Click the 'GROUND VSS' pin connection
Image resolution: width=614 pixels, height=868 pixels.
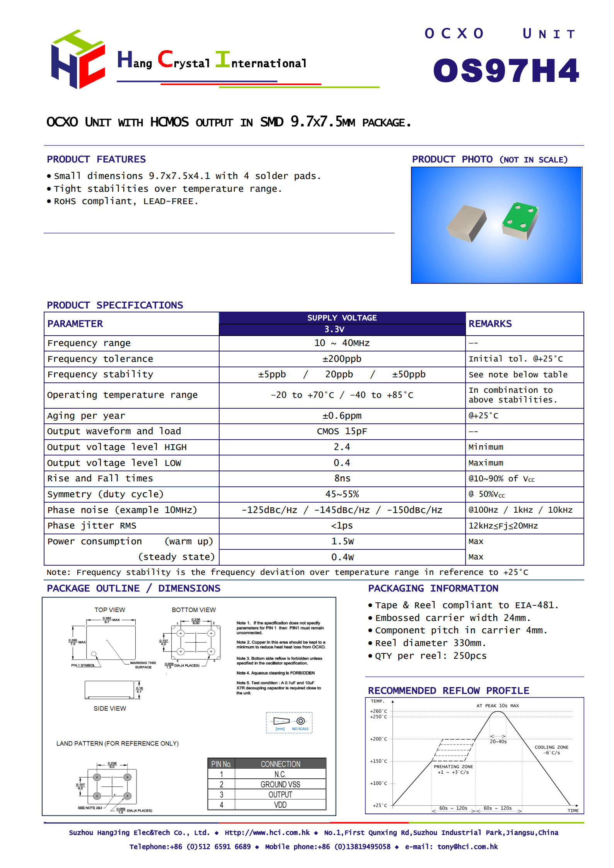(280, 784)
